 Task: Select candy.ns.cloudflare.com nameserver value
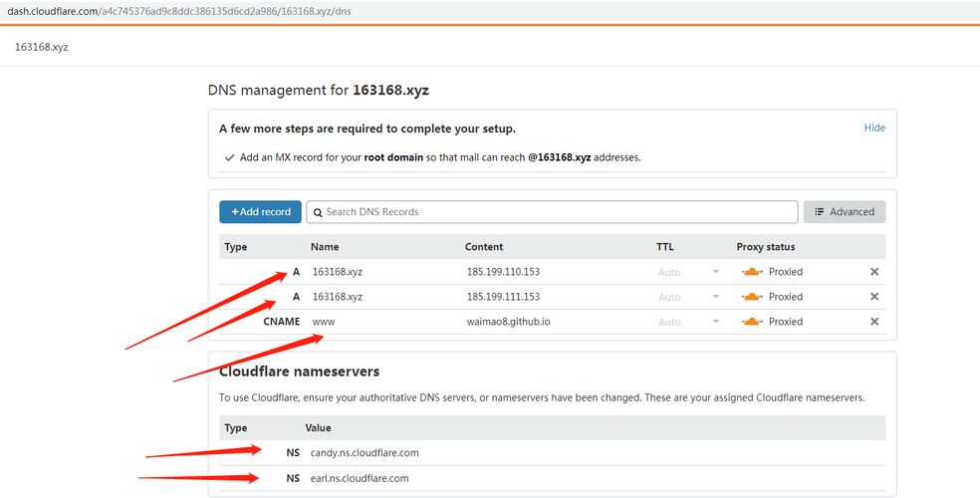365,452
